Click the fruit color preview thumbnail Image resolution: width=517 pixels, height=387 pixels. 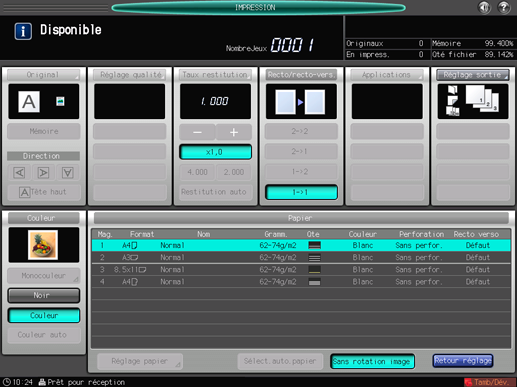[x=43, y=245]
